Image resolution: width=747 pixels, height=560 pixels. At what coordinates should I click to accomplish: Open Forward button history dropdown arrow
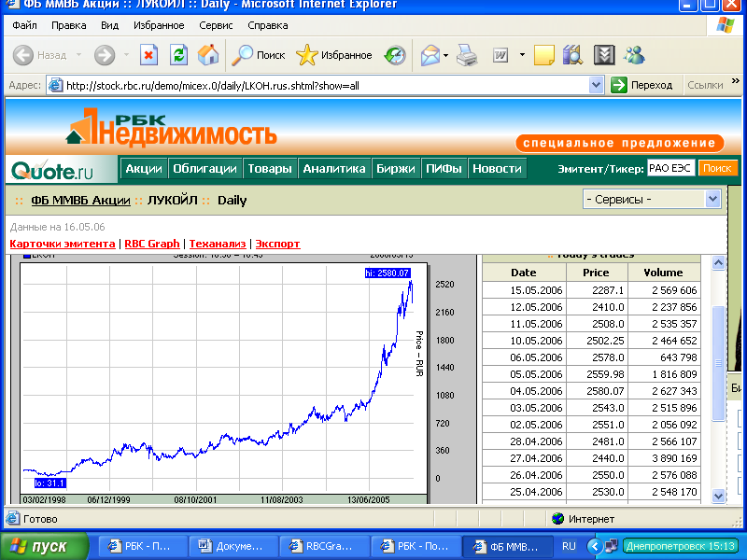point(126,55)
